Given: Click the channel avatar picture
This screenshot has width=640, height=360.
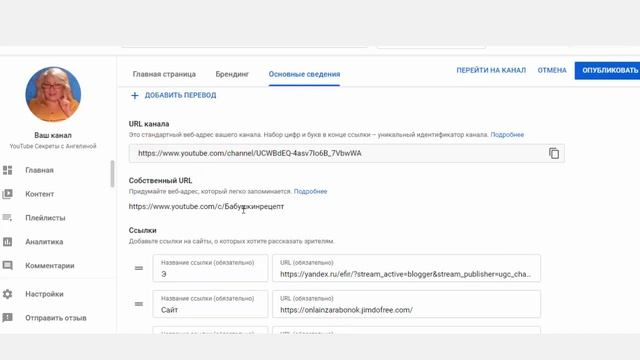Looking at the screenshot, I should click(53, 95).
